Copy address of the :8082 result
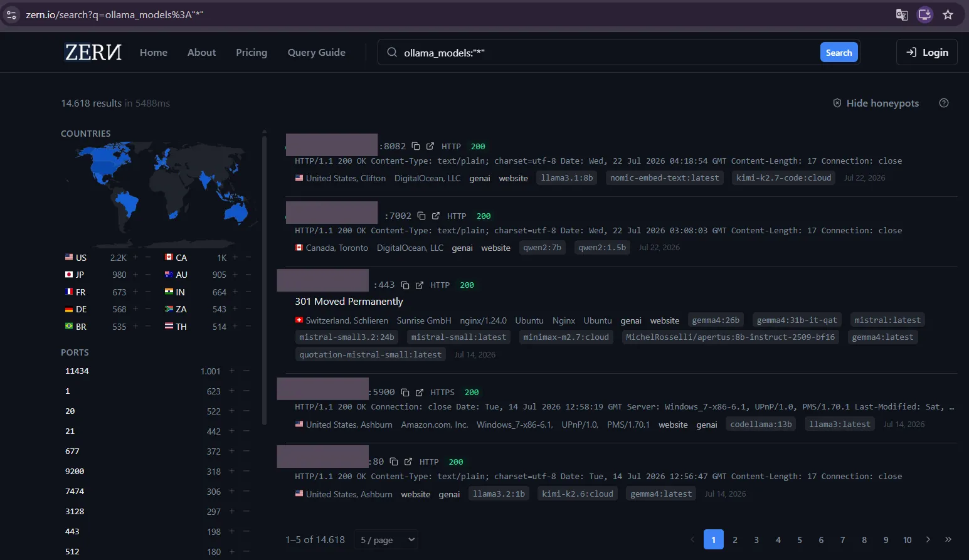The image size is (969, 560). [x=415, y=146]
